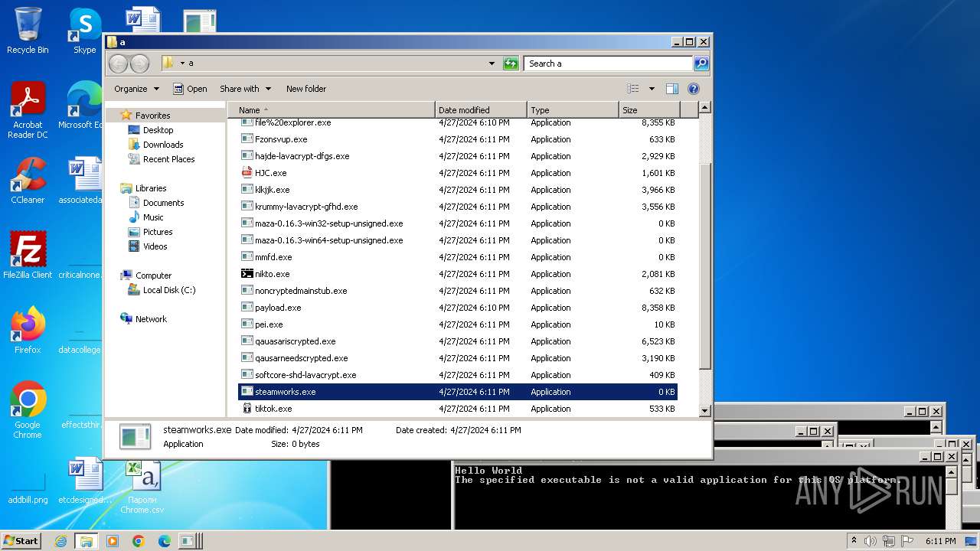This screenshot has height=551, width=980.
Task: Launch Firefox from the desktop
Action: (28, 331)
